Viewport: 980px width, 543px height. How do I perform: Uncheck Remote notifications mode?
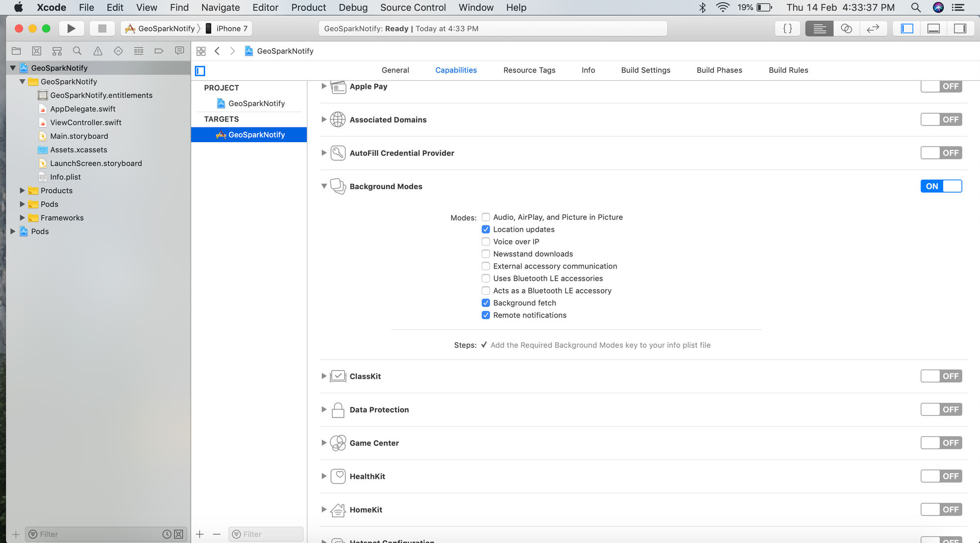[x=486, y=315]
